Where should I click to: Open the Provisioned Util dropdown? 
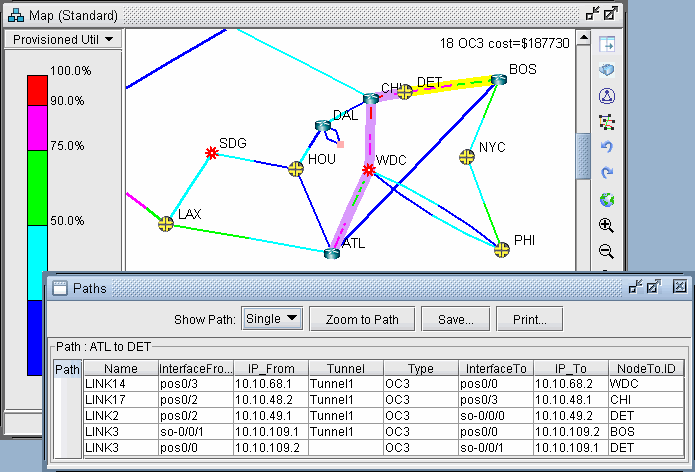(64, 39)
